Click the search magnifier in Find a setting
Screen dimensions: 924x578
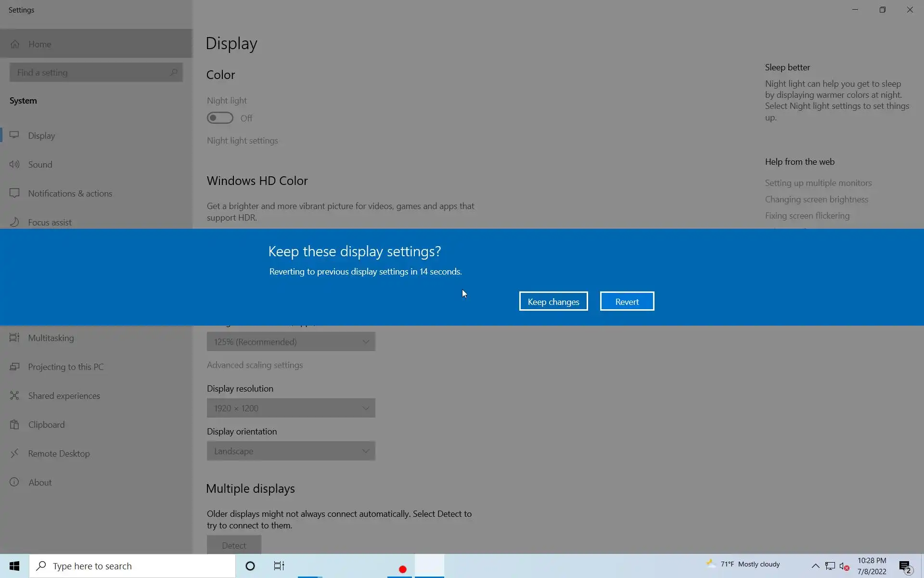pyautogui.click(x=174, y=72)
